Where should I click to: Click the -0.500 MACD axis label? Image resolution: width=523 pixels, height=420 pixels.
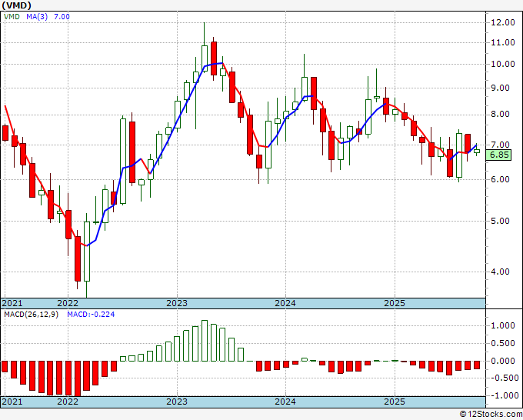[505, 378]
